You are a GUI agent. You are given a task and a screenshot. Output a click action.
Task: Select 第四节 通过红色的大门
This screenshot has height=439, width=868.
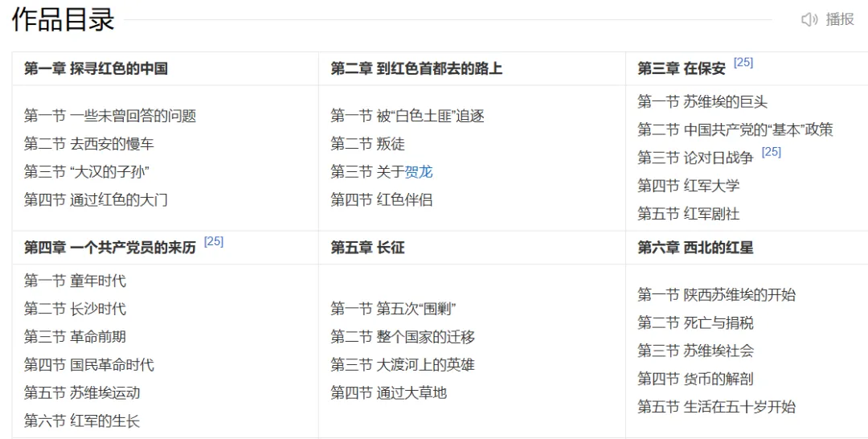(96, 200)
